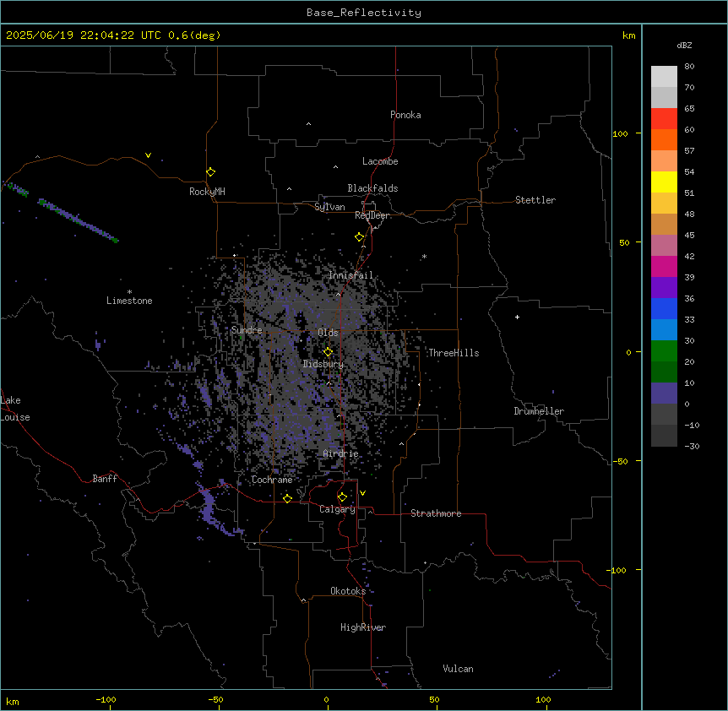The height and width of the screenshot is (711, 728).
Task: Click the Airdrie label
Action: point(340,453)
